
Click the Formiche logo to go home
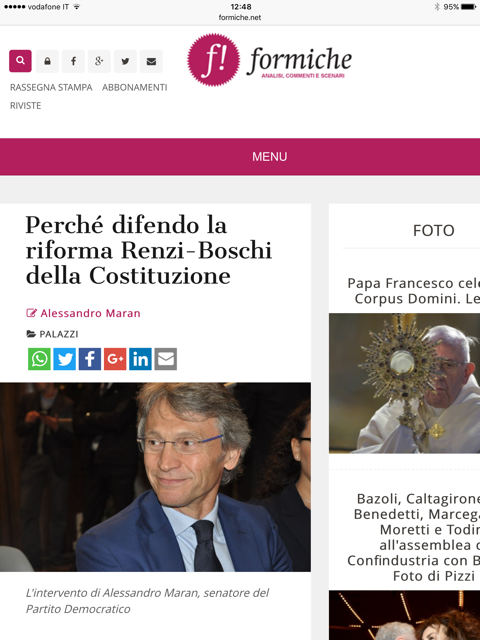pyautogui.click(x=269, y=60)
